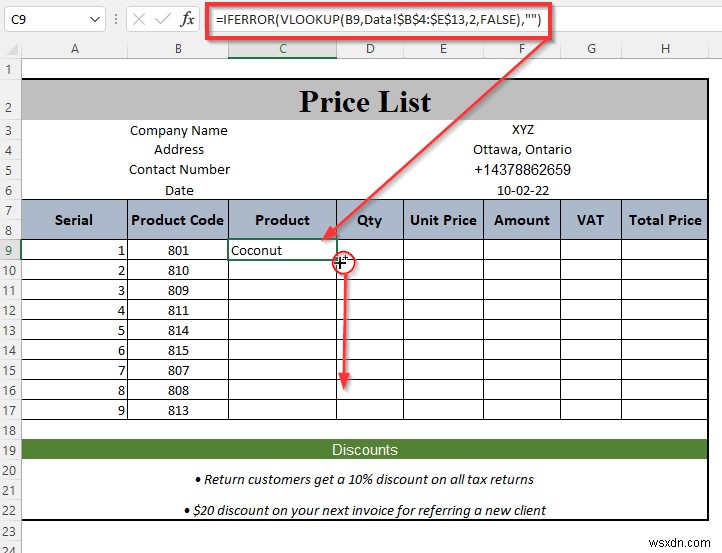Image resolution: width=722 pixels, height=553 pixels.
Task: Click the Ottawa, Ontario cell
Action: (x=523, y=150)
